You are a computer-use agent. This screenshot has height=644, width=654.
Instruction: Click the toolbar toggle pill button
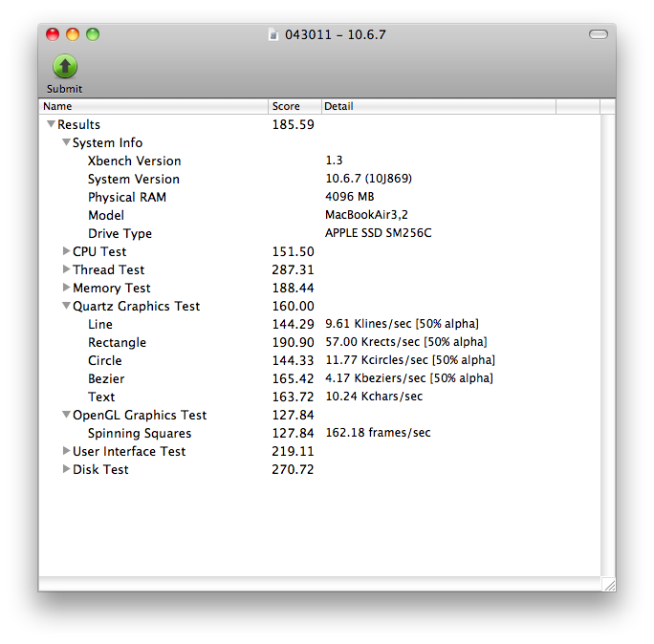click(599, 34)
